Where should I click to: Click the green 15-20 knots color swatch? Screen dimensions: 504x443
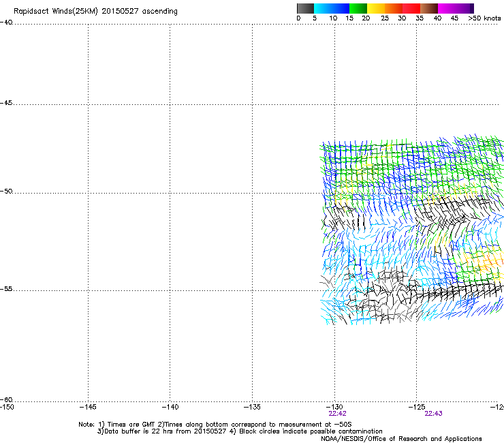click(x=358, y=8)
